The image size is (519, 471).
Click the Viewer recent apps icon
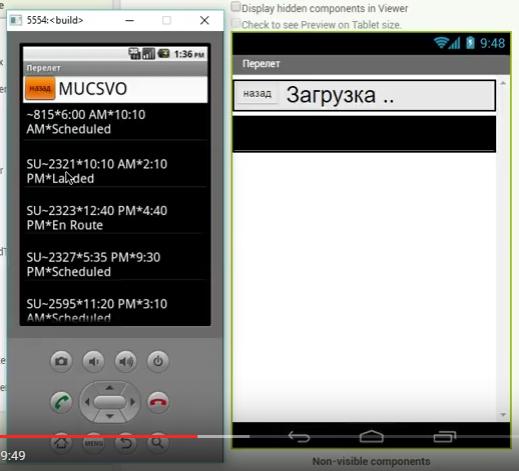(x=445, y=436)
